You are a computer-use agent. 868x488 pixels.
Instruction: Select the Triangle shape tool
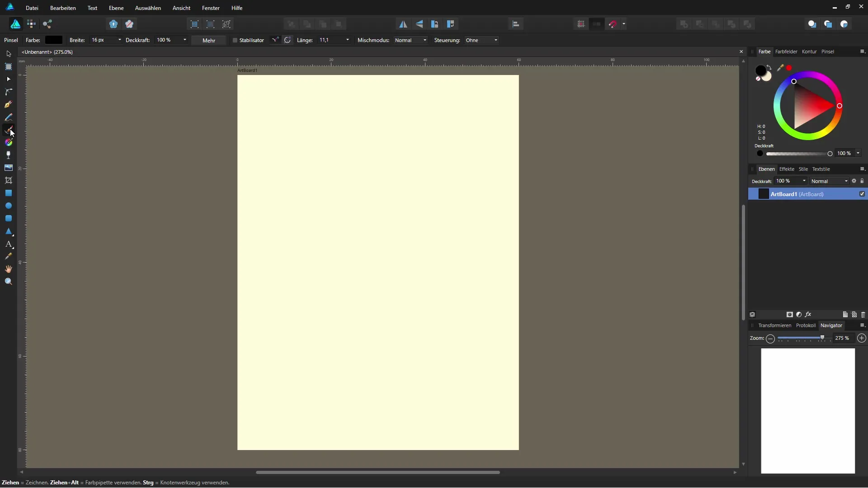9,231
